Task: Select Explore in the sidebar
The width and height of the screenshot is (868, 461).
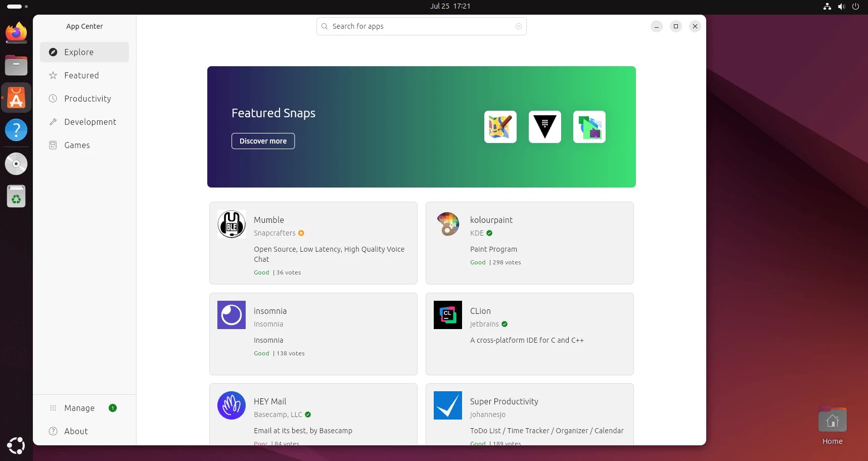Action: click(84, 52)
